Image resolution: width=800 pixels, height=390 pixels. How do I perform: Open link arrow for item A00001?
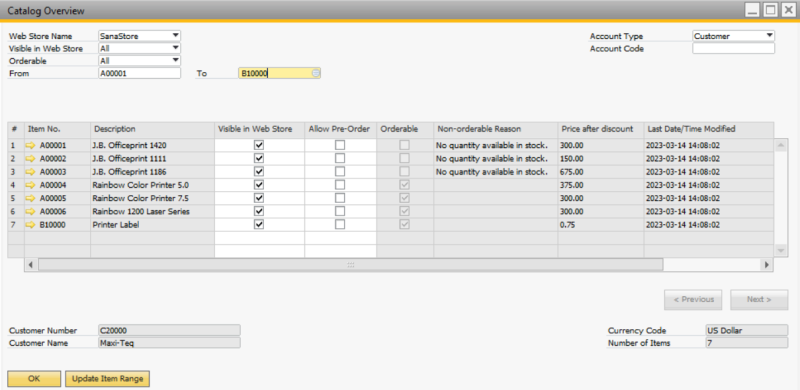point(31,145)
